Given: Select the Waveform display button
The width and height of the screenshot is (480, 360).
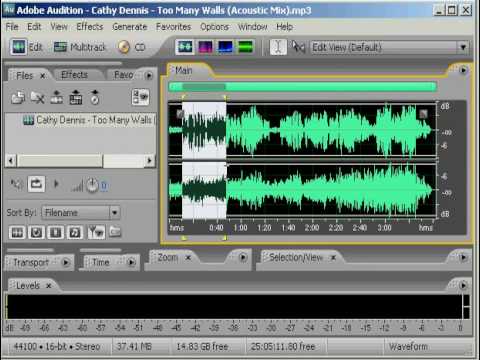Looking at the screenshot, I should pyautogui.click(x=185, y=47).
